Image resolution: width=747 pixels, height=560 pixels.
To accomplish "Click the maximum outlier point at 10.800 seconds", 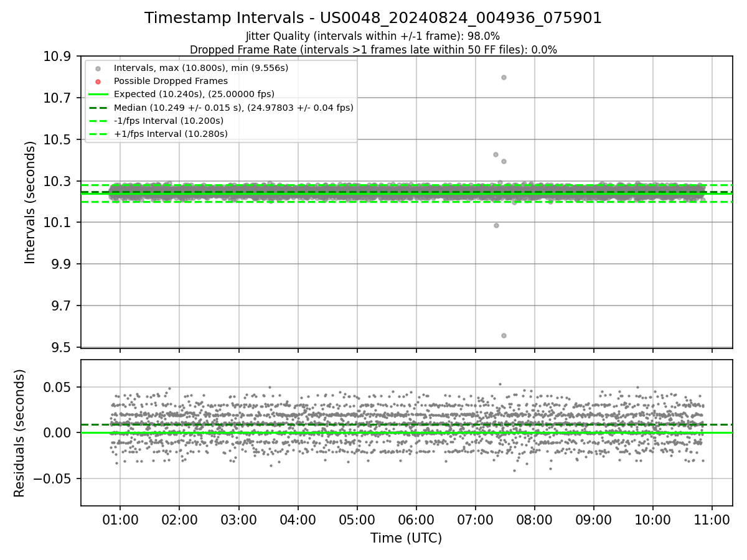I will [504, 77].
